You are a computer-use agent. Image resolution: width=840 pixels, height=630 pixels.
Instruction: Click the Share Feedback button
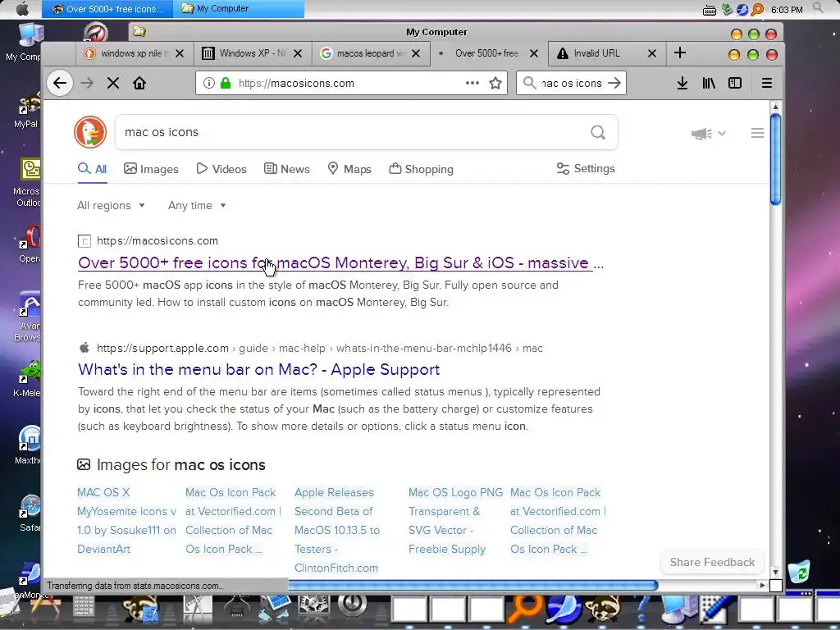pos(712,562)
